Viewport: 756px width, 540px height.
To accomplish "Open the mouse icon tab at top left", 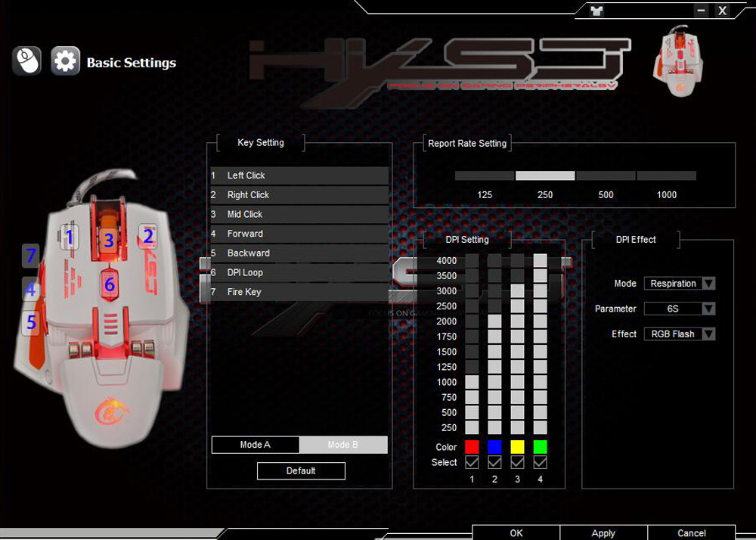I will point(26,61).
